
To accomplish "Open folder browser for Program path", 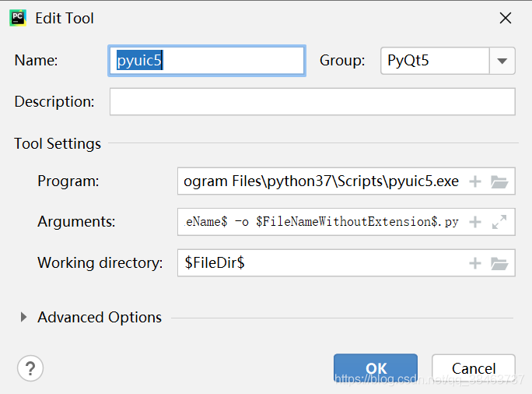I will [x=499, y=181].
